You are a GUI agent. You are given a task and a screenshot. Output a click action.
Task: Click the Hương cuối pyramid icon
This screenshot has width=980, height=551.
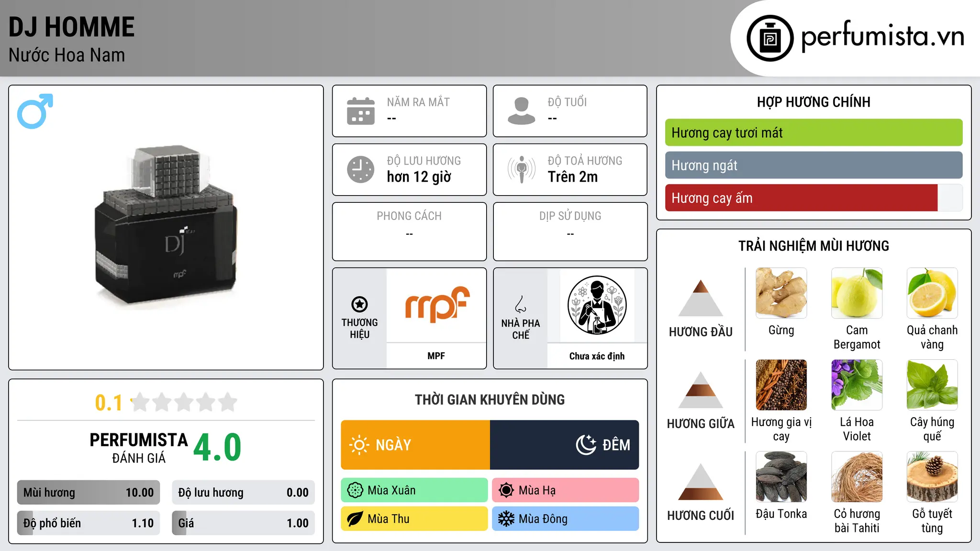coord(701,482)
